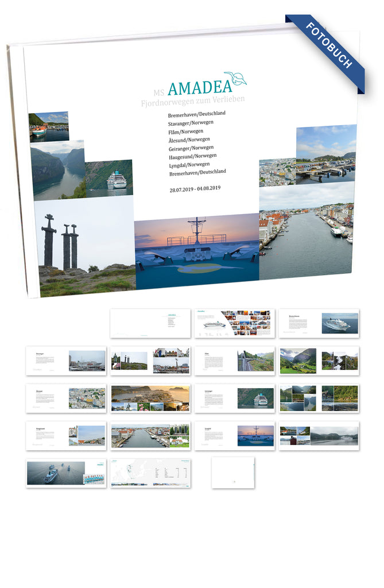384x588 pixels.
Task: Open the Stavanger spread thumbnail with docked ship
Action: click(x=66, y=361)
